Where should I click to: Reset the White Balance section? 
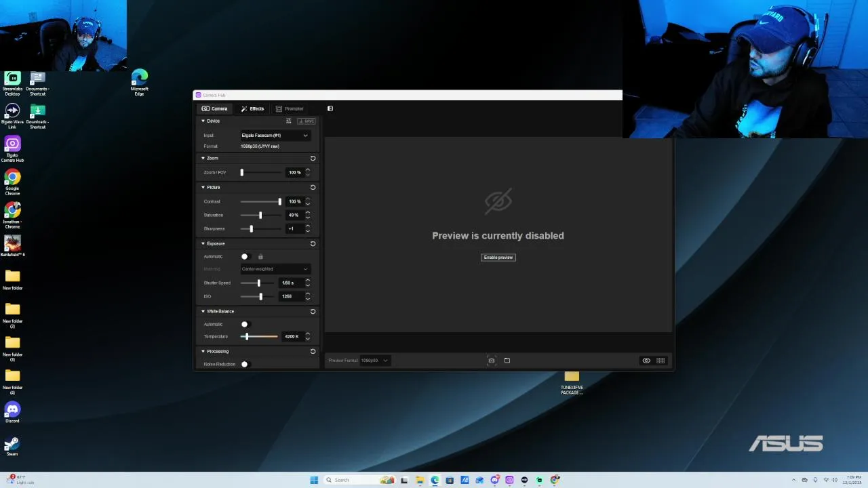pyautogui.click(x=313, y=312)
